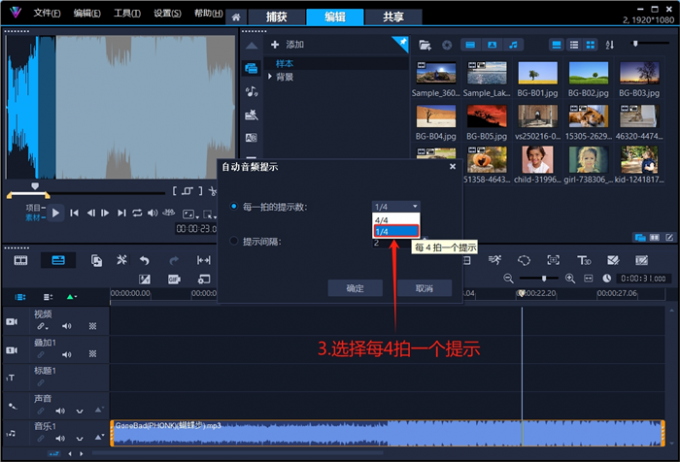Choose 4/4 in the dropdown list
The height and width of the screenshot is (462, 680).
(396, 220)
